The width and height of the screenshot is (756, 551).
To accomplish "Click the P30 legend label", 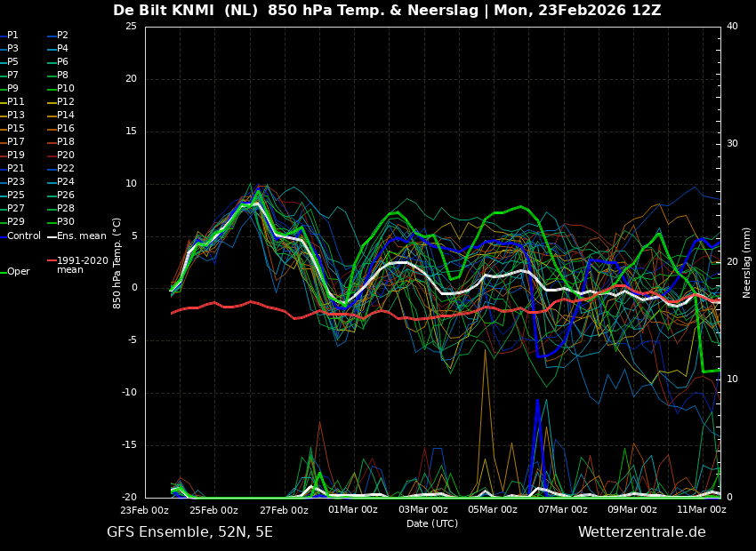I will 66,222.
